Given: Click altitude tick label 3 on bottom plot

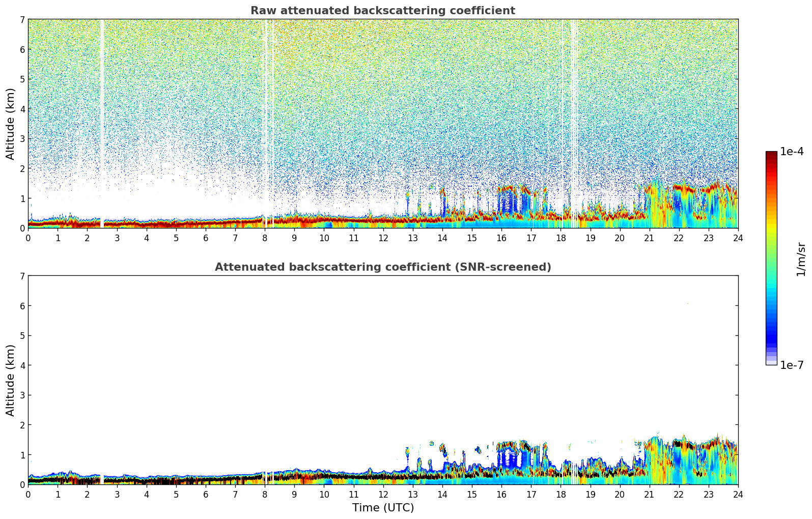Looking at the screenshot, I should click(x=22, y=395).
